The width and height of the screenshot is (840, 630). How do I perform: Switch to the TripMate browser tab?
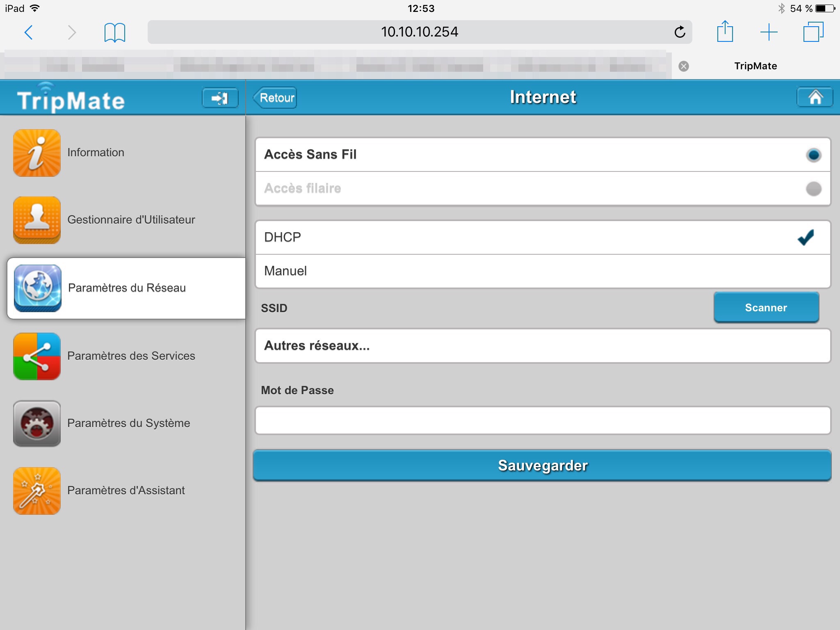point(755,66)
